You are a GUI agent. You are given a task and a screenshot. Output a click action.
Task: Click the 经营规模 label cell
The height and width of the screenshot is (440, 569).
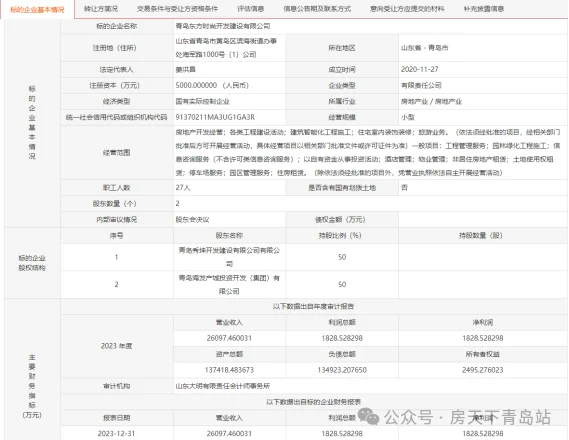coord(342,117)
